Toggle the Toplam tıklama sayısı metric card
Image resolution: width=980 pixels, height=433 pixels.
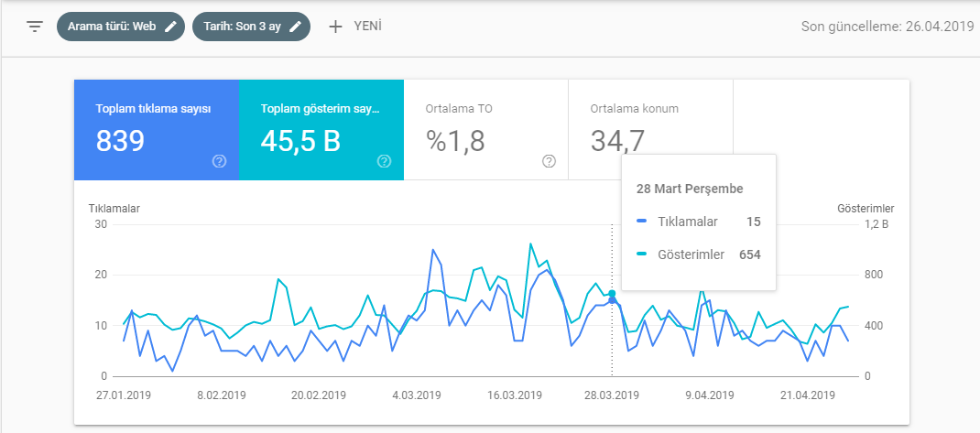[157, 130]
